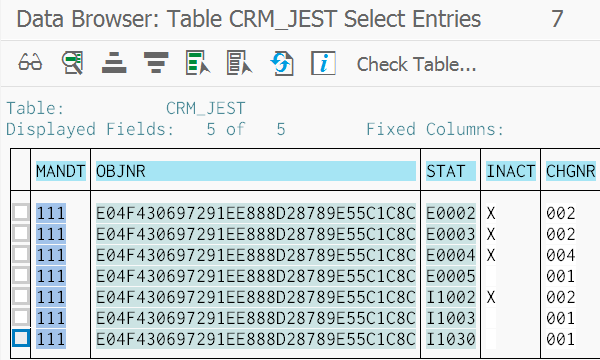Viewport: 600px width, 360px height.
Task: Click status cell E0005
Action: coord(451,276)
